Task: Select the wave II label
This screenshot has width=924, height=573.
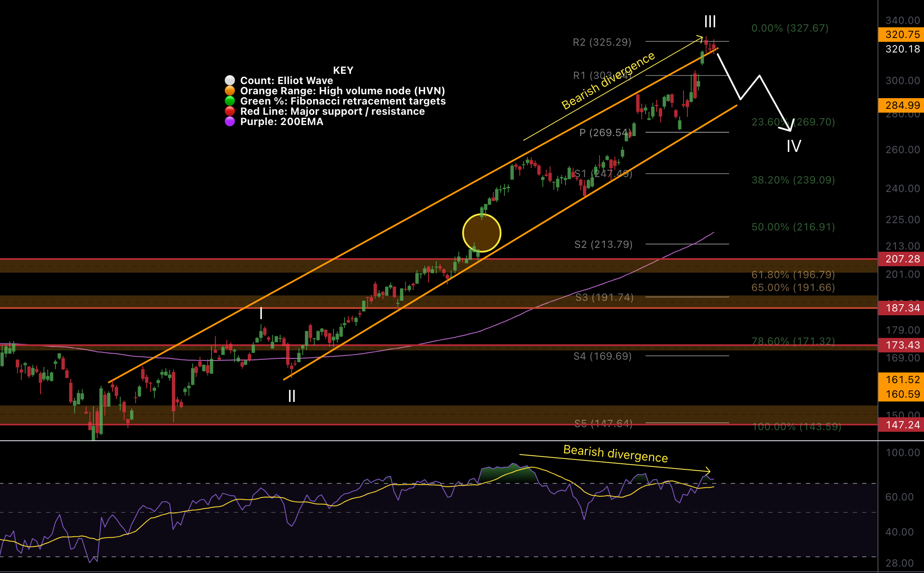Action: (292, 396)
